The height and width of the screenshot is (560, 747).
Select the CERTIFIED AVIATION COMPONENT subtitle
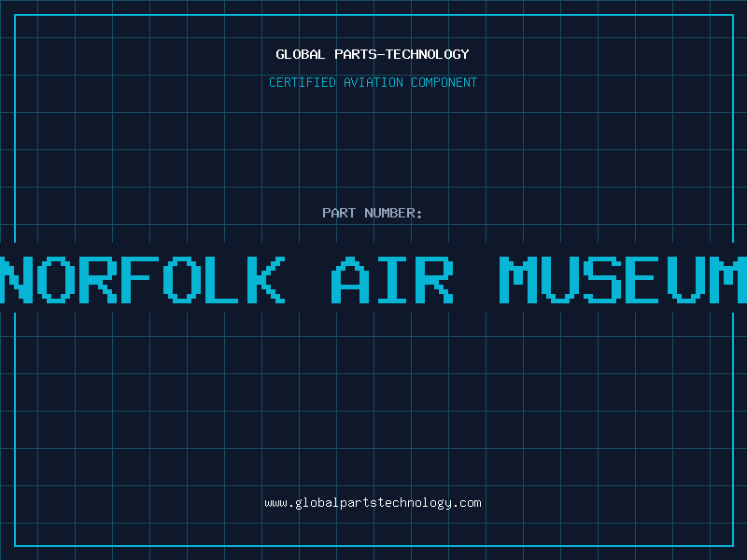[373, 82]
